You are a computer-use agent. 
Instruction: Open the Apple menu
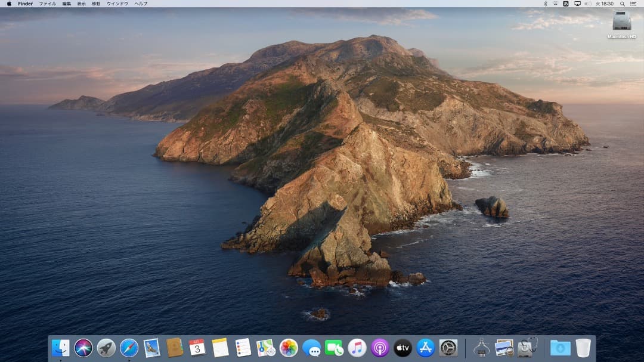pos(9,4)
